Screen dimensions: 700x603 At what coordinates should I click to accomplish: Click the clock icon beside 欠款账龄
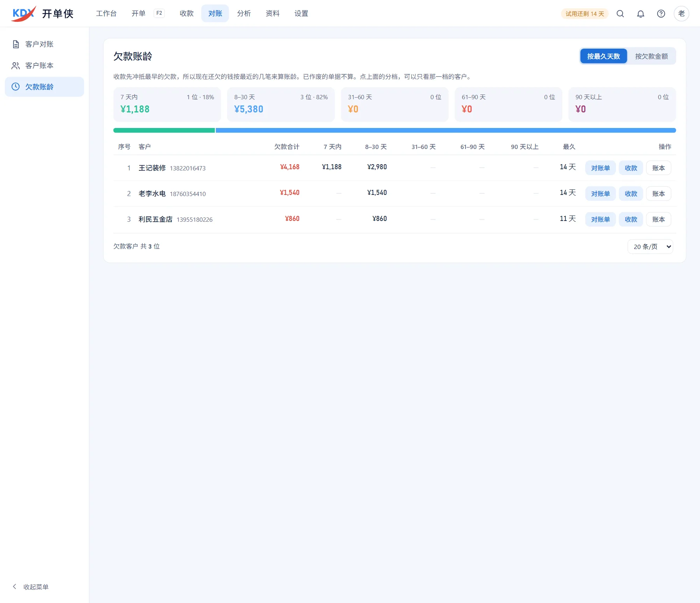(16, 87)
